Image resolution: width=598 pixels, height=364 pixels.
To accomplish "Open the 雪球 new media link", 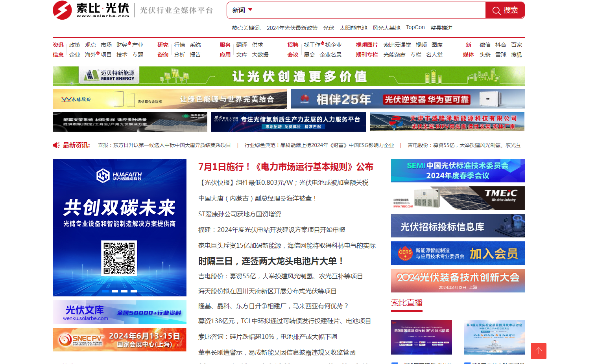I will 501,55.
